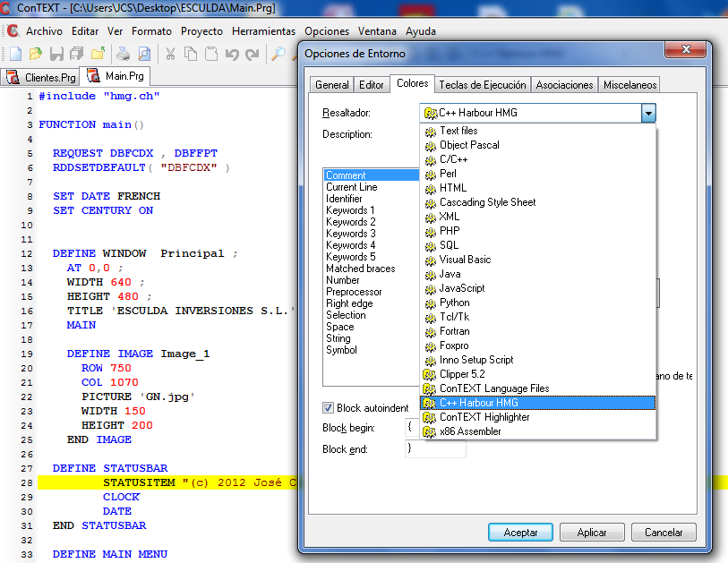
Task: Click the Redo arrow icon
Action: (x=253, y=54)
